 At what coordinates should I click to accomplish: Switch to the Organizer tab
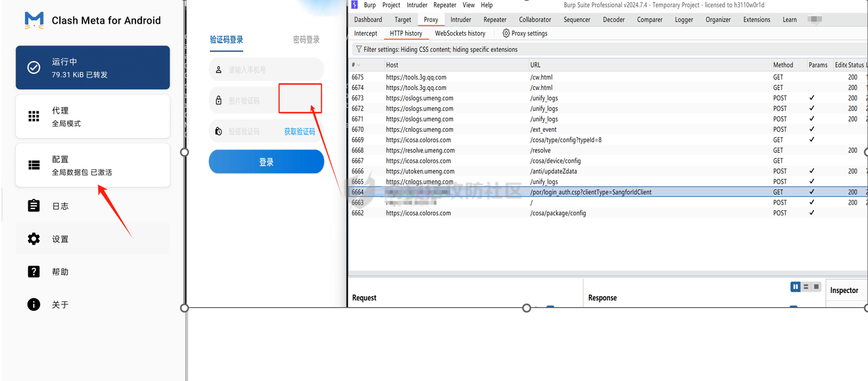pos(718,19)
